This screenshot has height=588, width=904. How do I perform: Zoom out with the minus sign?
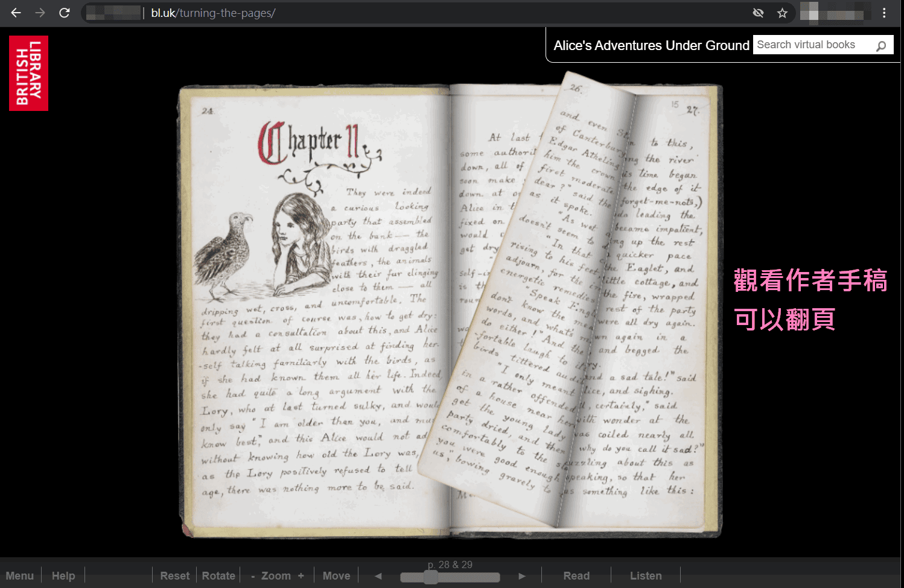[x=253, y=576]
